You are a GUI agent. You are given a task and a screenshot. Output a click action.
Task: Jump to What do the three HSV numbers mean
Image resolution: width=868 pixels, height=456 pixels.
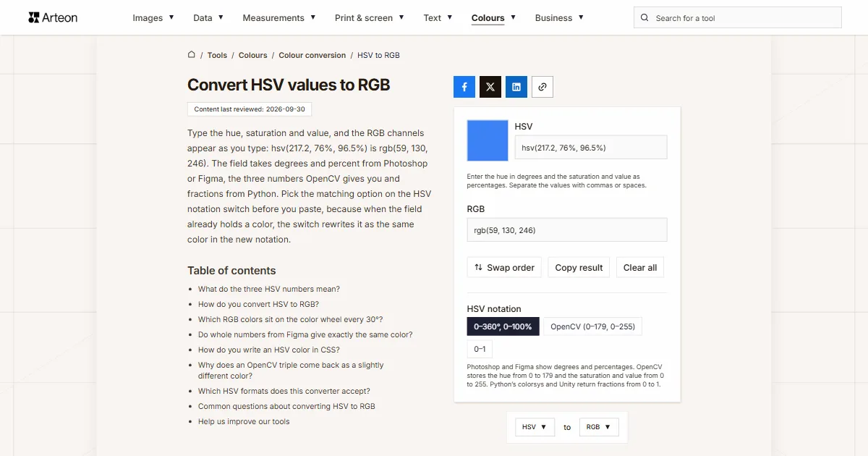(269, 289)
